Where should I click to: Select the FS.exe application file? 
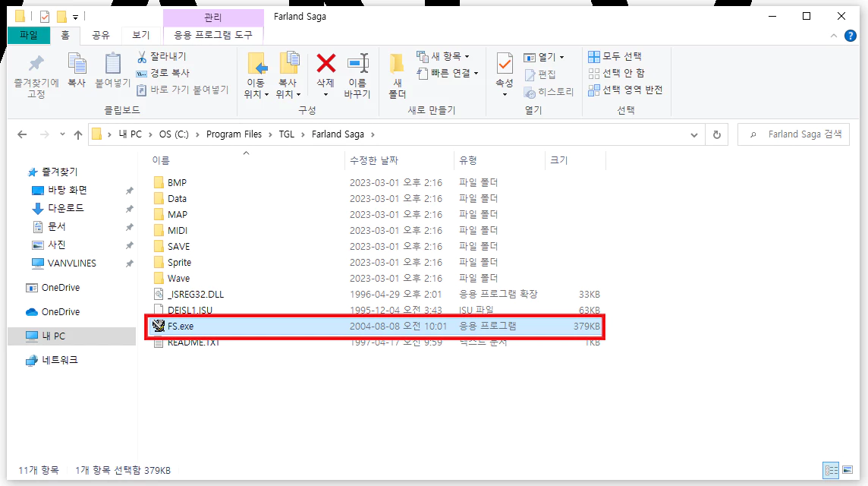coord(376,327)
